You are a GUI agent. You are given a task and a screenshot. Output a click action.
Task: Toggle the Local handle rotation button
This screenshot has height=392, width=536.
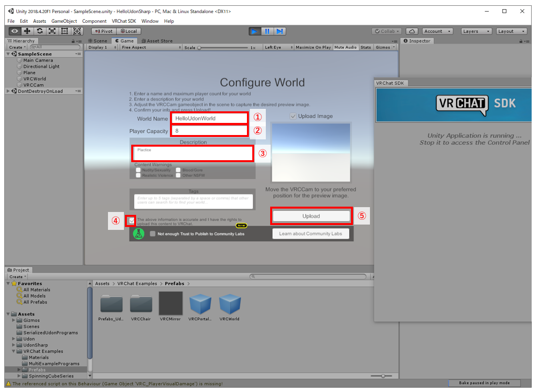pyautogui.click(x=129, y=31)
